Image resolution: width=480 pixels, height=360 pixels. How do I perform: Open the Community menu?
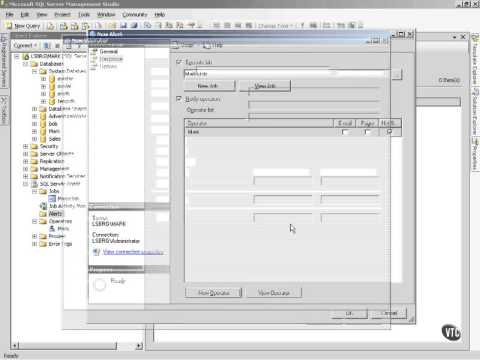[135, 15]
